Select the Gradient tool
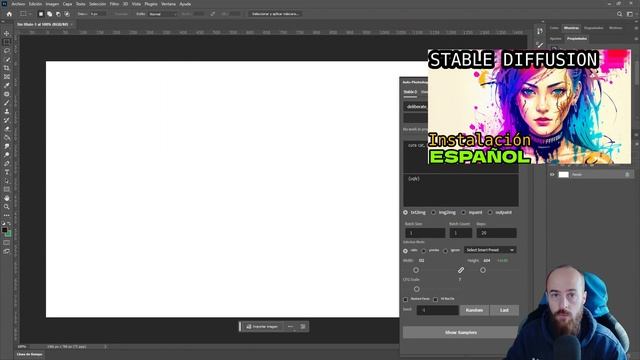Viewport: 640px width, 360px height. pos(7,138)
